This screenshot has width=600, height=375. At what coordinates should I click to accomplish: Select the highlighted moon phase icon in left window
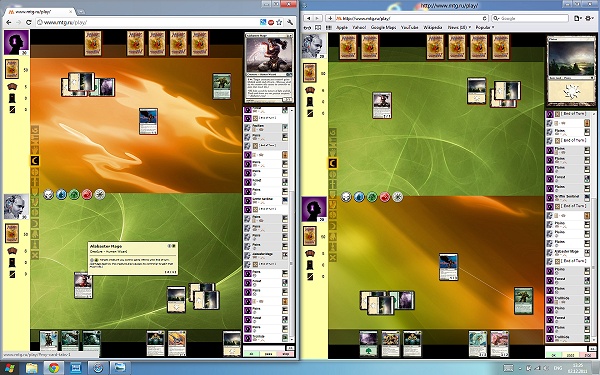[35, 161]
